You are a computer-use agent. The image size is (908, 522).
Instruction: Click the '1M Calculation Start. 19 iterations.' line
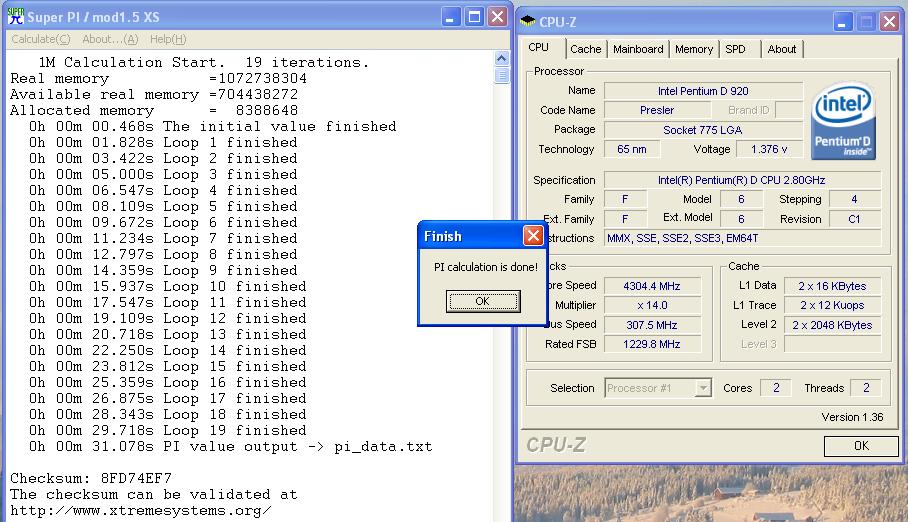(x=204, y=62)
